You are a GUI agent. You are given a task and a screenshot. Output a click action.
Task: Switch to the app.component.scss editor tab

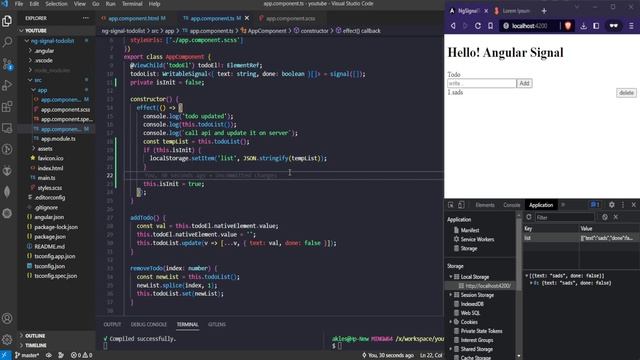tap(290, 18)
